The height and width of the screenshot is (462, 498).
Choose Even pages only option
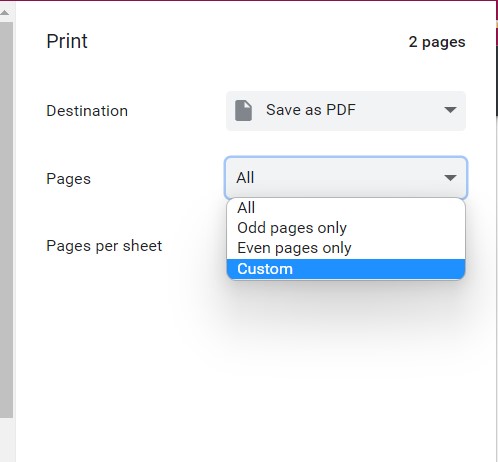(x=346, y=248)
